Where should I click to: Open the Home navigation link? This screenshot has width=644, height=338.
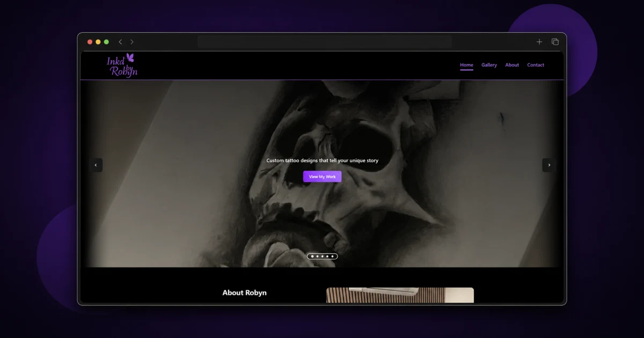point(466,65)
